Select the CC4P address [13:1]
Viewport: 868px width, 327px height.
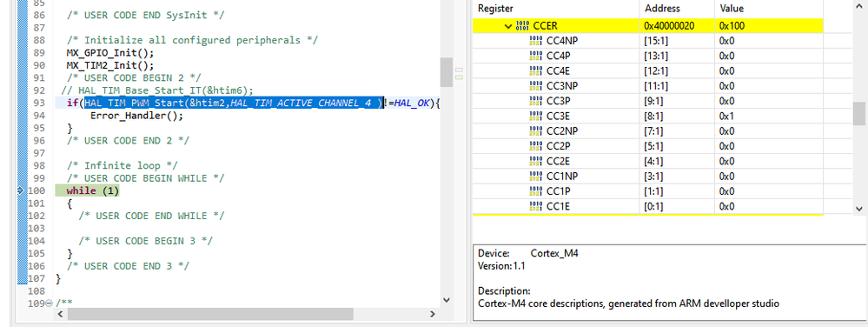656,56
